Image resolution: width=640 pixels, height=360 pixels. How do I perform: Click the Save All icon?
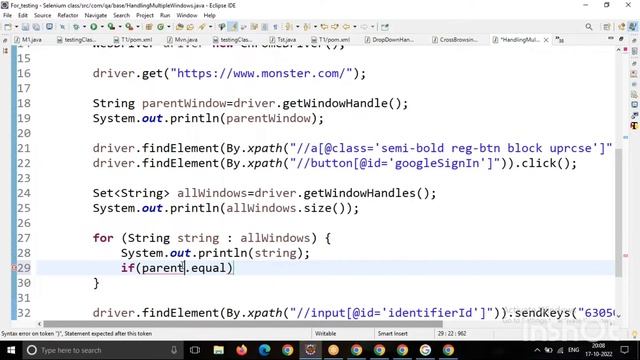pos(36,27)
